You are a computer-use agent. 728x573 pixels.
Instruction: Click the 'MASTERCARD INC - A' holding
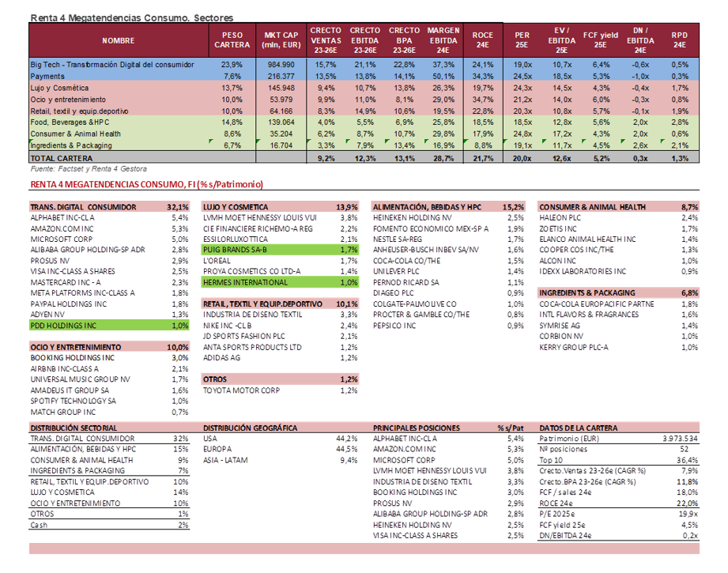pos(66,282)
